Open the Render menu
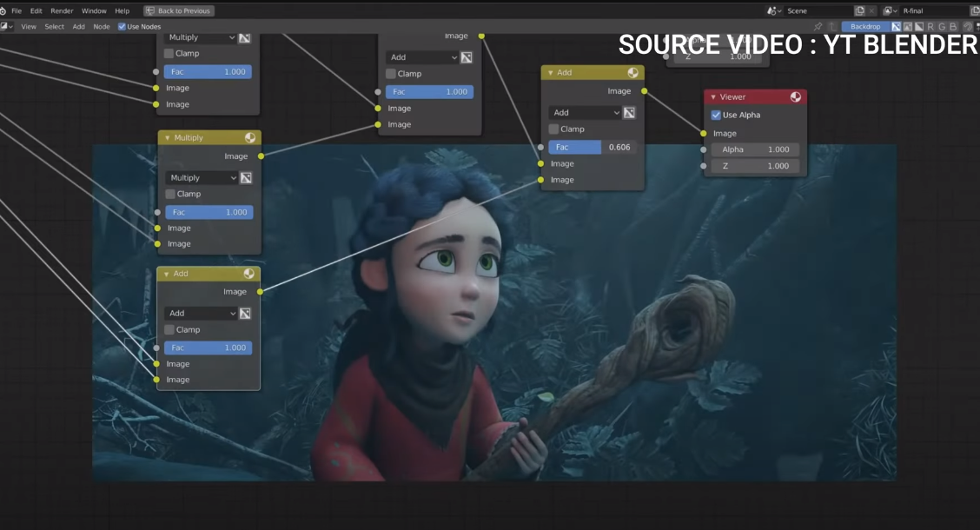980x530 pixels. pyautogui.click(x=62, y=10)
